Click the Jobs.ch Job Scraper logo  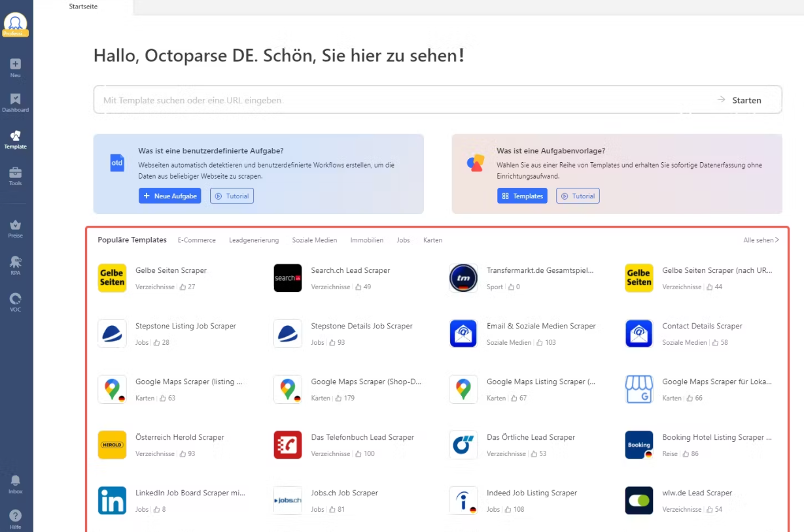point(288,501)
